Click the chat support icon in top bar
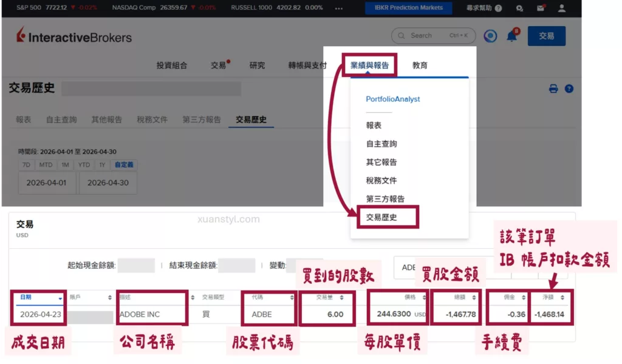This screenshot has width=622, height=364. pyautogui.click(x=519, y=8)
